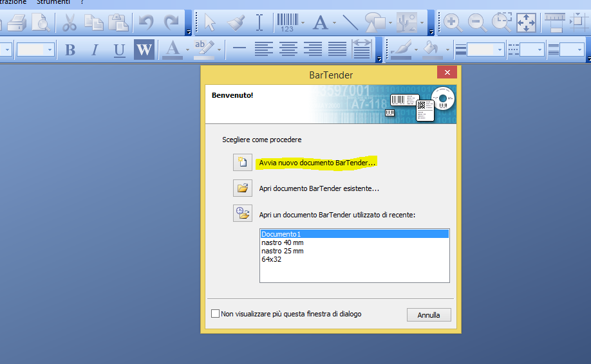Expand the highlight color dropdown arrow
The width and height of the screenshot is (591, 364).
tap(219, 50)
